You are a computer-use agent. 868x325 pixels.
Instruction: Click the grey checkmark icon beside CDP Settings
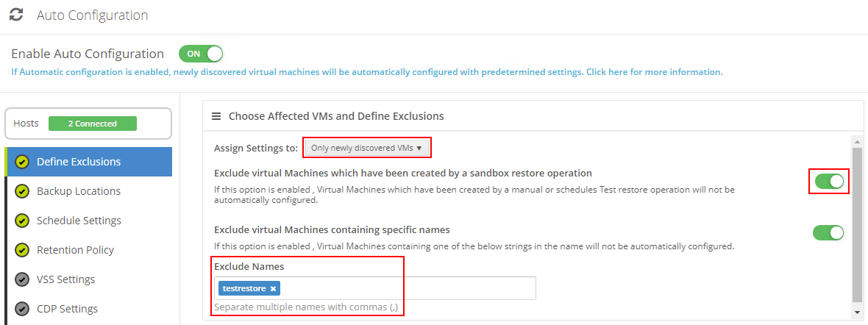click(22, 309)
